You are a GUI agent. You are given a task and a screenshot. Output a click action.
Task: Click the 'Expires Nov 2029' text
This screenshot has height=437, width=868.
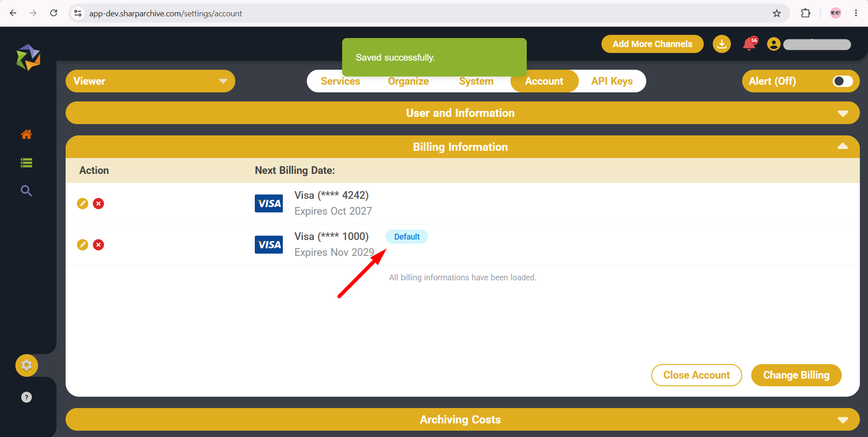(334, 252)
